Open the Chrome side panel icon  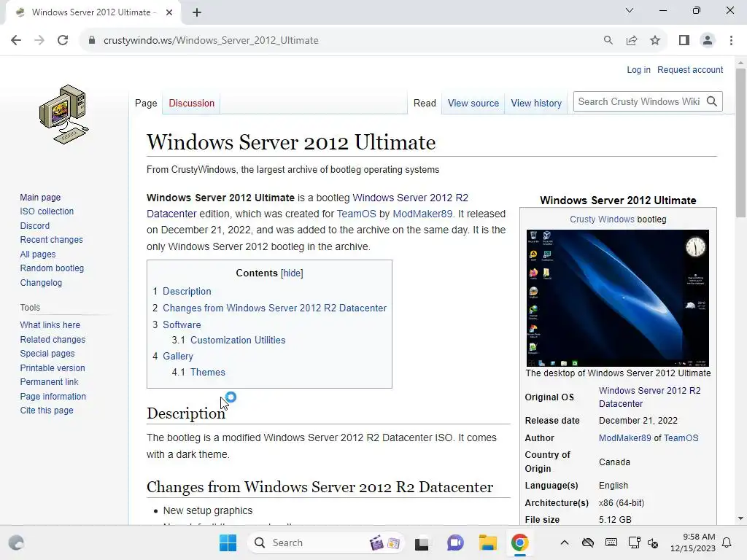[684, 41]
